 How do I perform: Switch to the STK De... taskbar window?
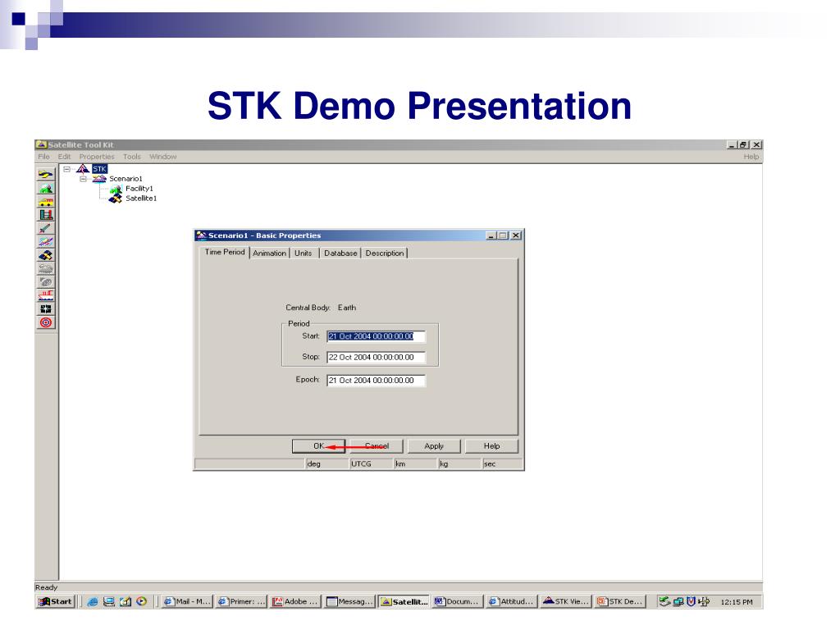620,601
